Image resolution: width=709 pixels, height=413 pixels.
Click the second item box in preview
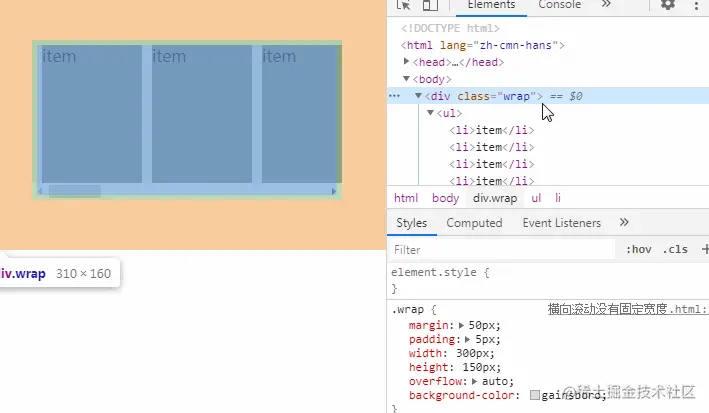202,114
